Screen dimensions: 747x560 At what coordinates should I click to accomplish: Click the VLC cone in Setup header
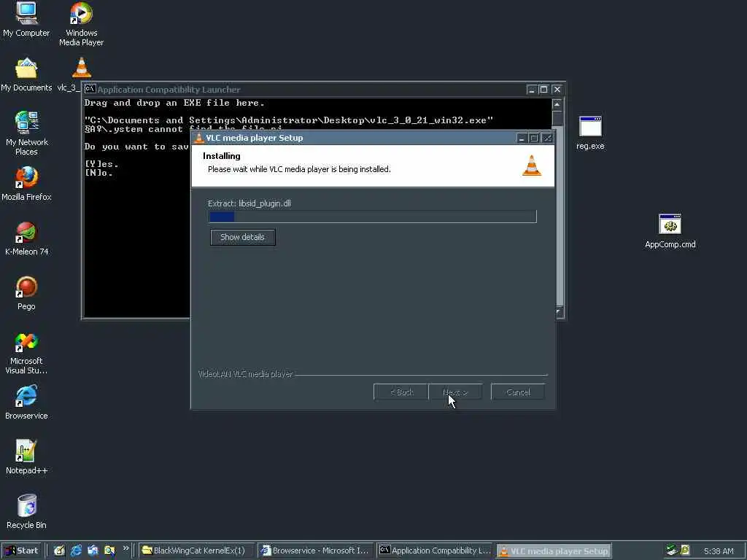tap(532, 166)
